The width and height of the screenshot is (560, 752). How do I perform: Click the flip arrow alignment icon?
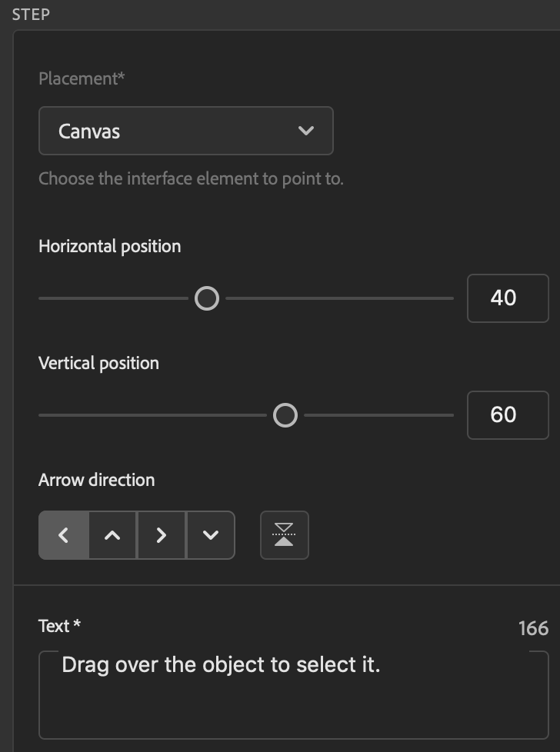point(285,535)
